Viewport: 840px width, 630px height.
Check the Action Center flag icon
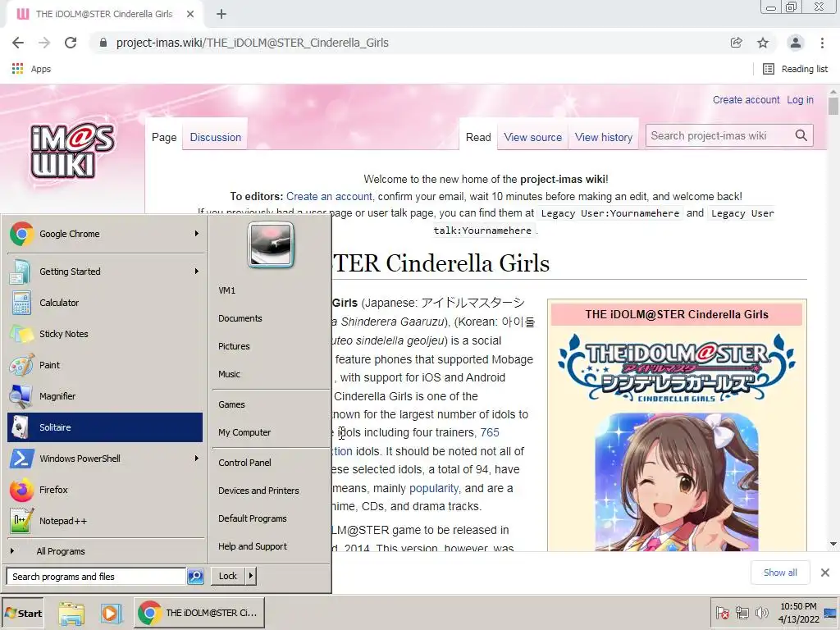coord(723,613)
